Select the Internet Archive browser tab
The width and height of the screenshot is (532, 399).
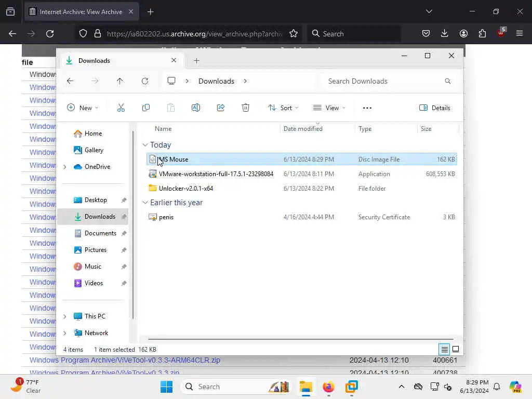pos(81,12)
